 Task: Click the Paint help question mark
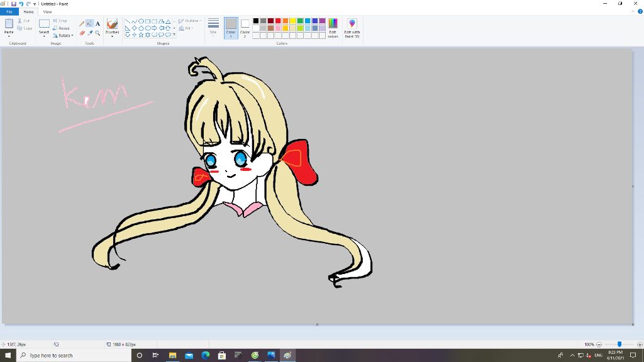point(640,11)
